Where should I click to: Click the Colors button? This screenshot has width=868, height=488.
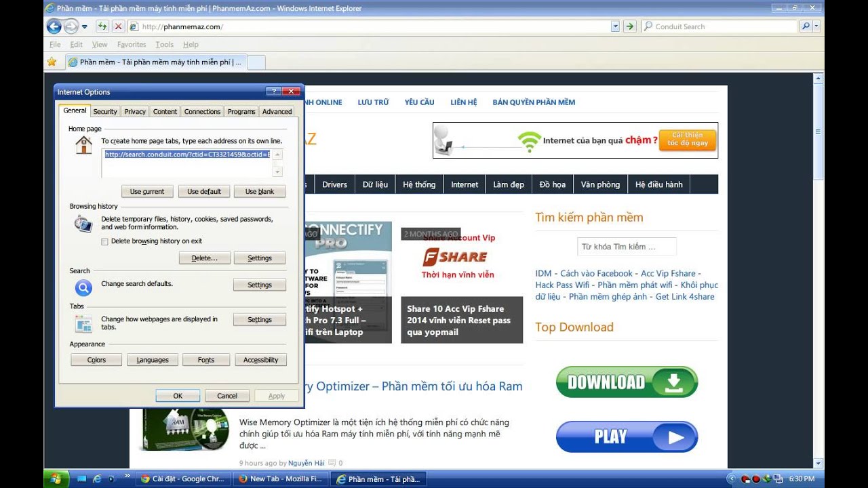click(96, 360)
